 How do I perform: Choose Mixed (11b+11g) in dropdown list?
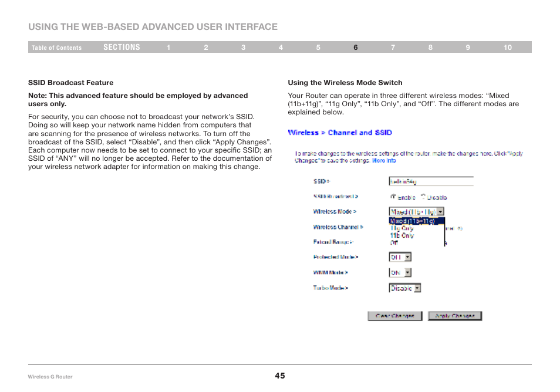[x=417, y=221]
